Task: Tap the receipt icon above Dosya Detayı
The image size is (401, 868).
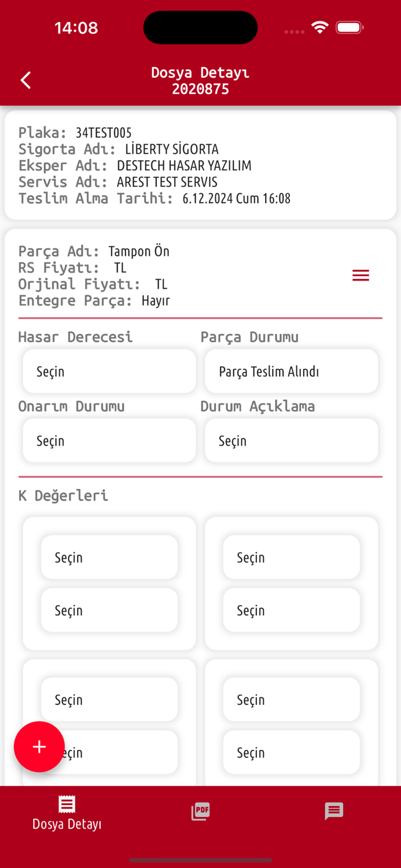Action: [x=67, y=803]
